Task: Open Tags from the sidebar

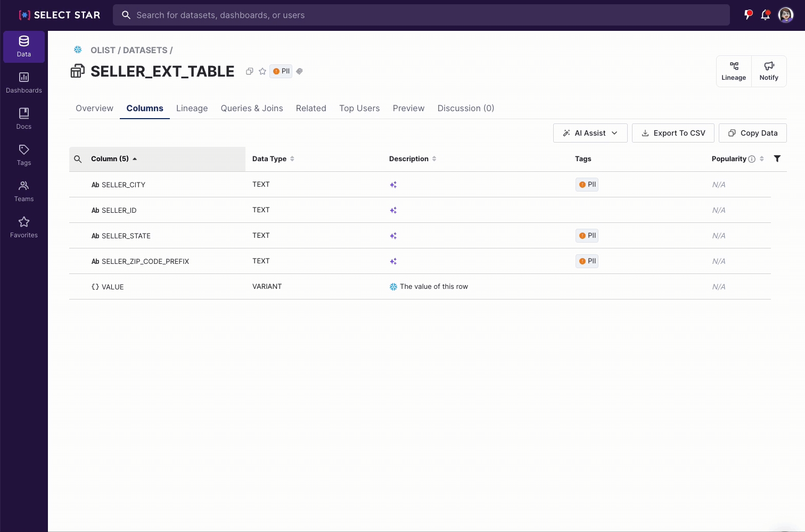Action: pyautogui.click(x=24, y=155)
